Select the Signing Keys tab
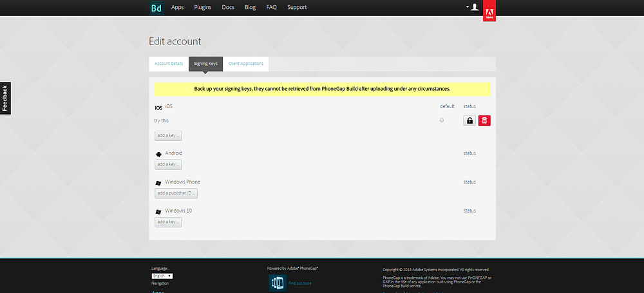 (x=206, y=64)
